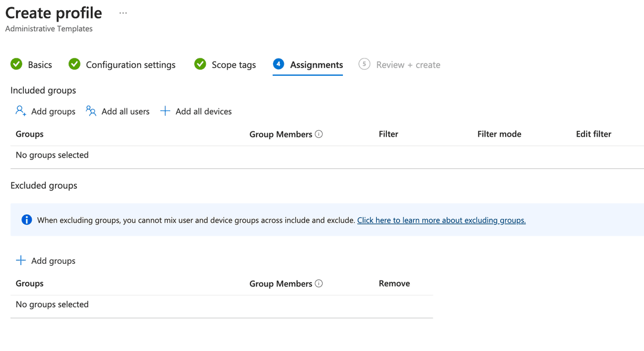644x351 pixels.
Task: Click the Filter column header
Action: coord(388,134)
